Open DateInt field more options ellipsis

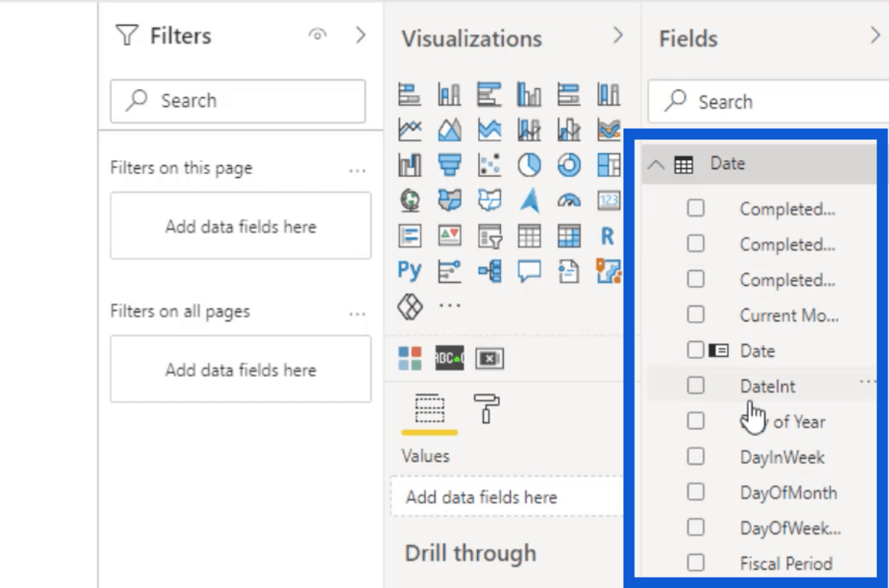(868, 382)
